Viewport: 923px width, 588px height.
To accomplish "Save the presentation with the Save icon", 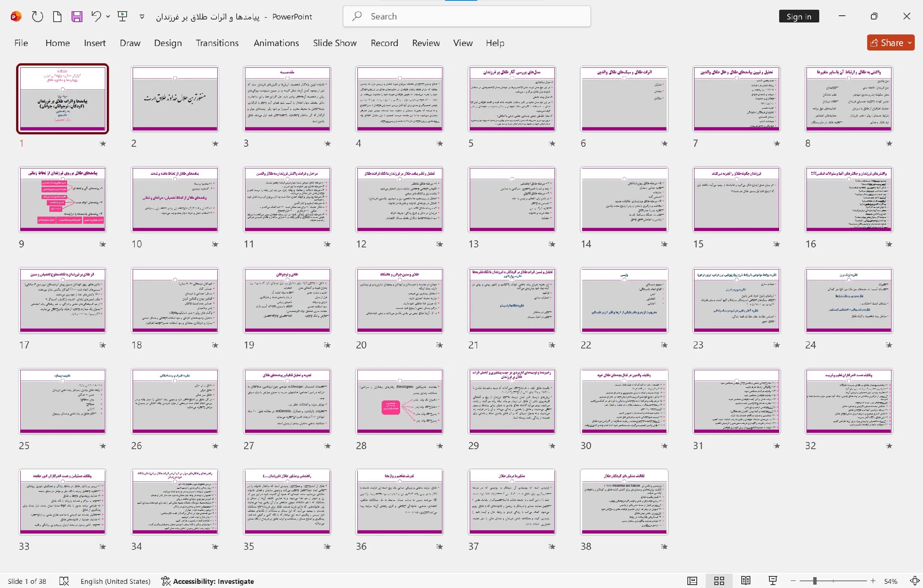I will tap(77, 16).
